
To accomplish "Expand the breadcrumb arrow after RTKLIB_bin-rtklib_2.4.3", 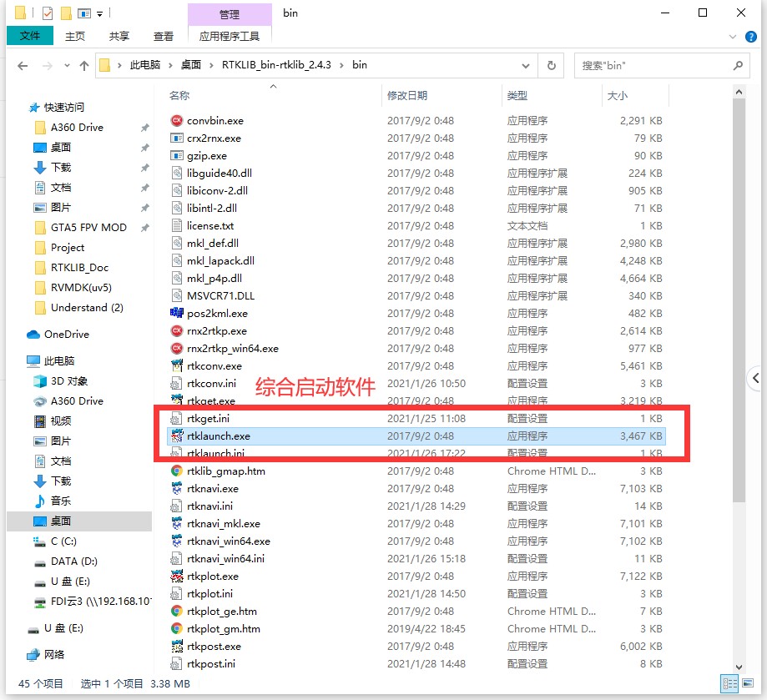I will coord(341,65).
